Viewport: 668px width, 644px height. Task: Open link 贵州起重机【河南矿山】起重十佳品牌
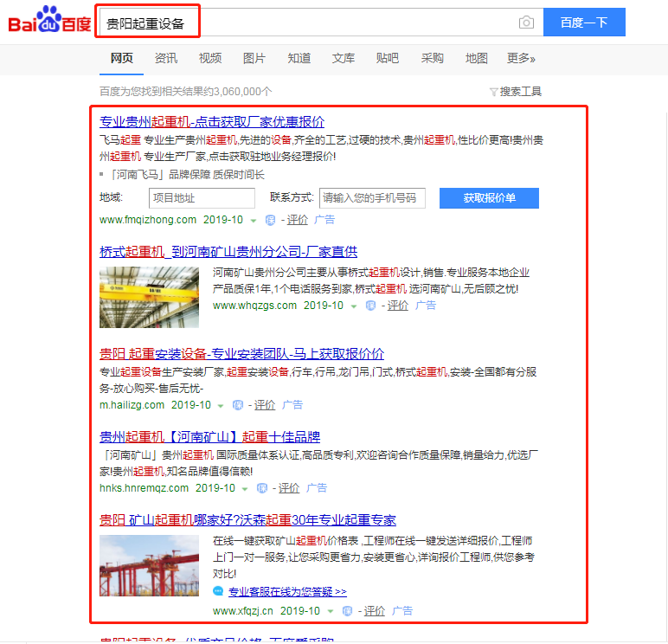(210, 436)
